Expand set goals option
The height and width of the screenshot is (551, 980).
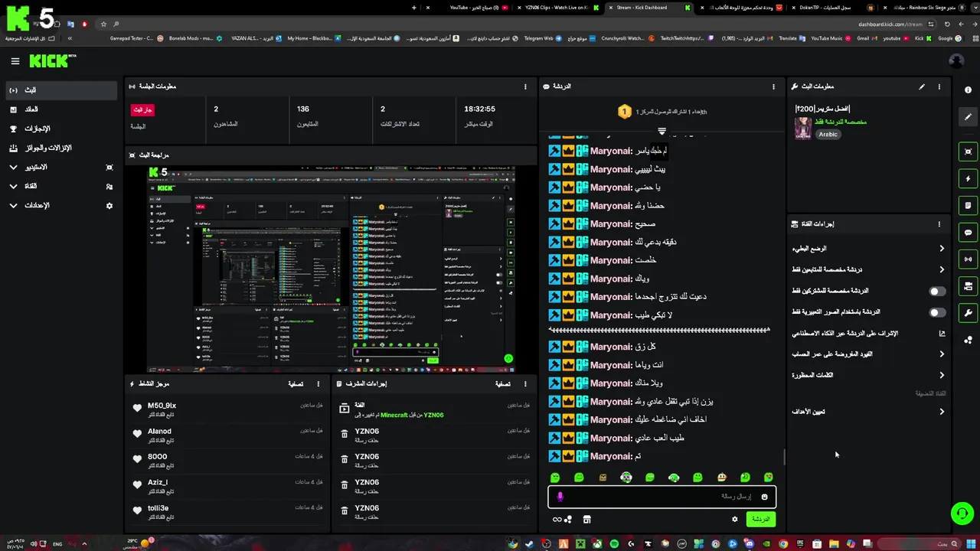(x=869, y=412)
